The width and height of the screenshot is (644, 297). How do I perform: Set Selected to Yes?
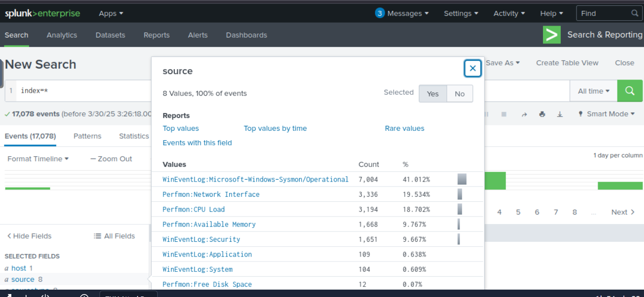pos(433,94)
